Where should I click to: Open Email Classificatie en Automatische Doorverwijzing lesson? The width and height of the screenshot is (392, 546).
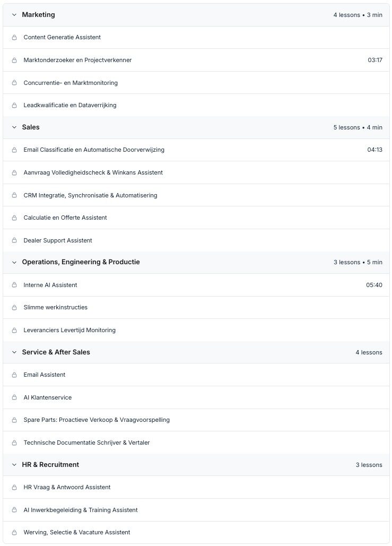tap(94, 150)
